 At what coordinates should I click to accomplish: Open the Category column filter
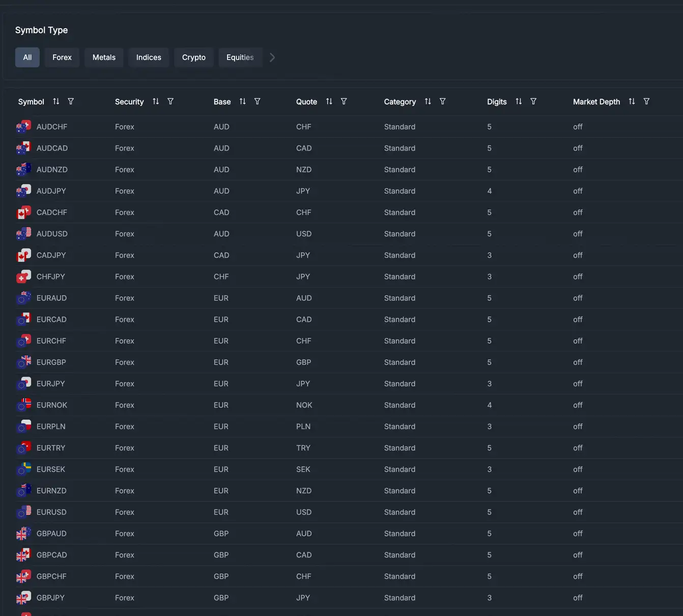pos(443,101)
